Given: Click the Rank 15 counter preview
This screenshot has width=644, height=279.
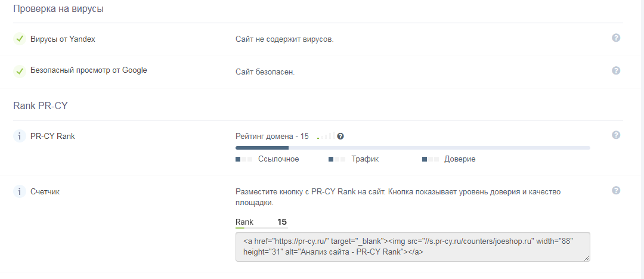Looking at the screenshot, I should point(261,222).
